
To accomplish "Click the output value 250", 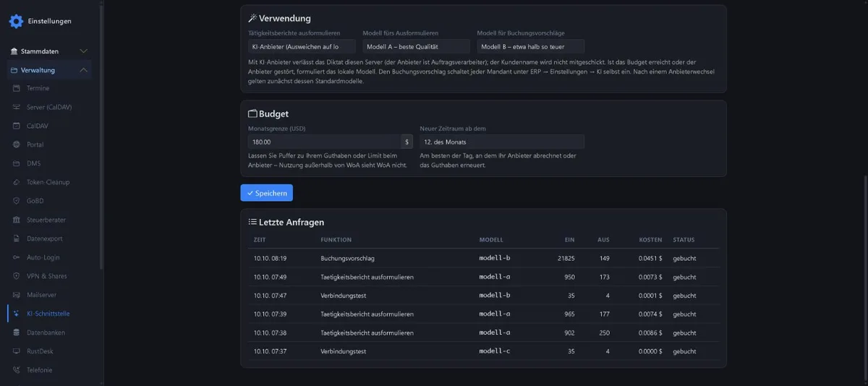I will [604, 333].
